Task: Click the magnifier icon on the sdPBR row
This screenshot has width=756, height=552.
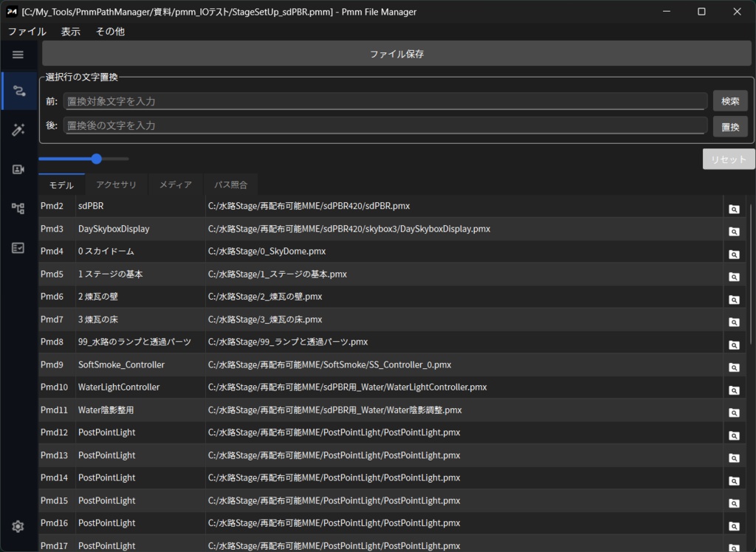Action: (x=733, y=209)
